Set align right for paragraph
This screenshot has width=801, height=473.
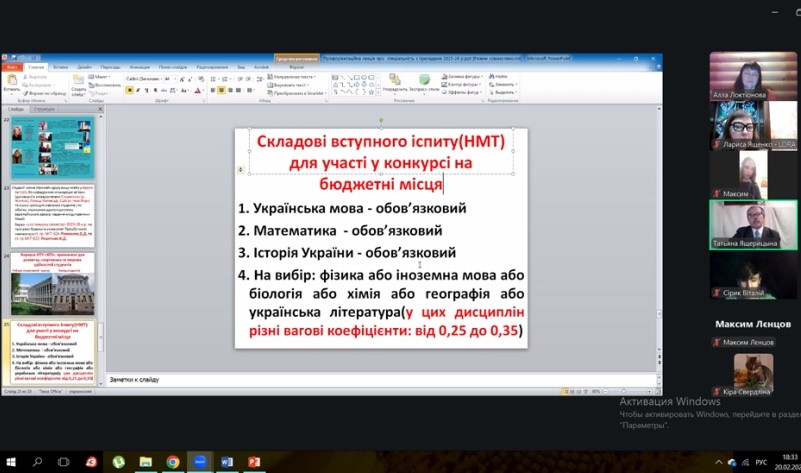[230, 90]
